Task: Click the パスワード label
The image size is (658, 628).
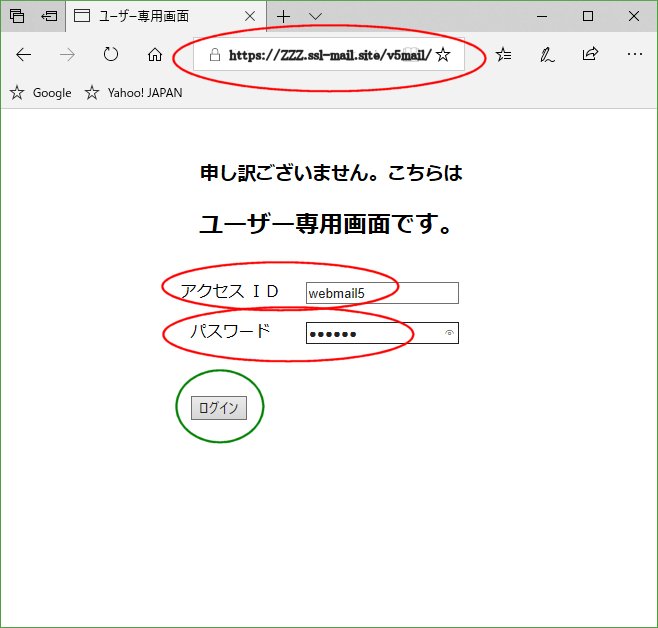Action: click(x=230, y=331)
